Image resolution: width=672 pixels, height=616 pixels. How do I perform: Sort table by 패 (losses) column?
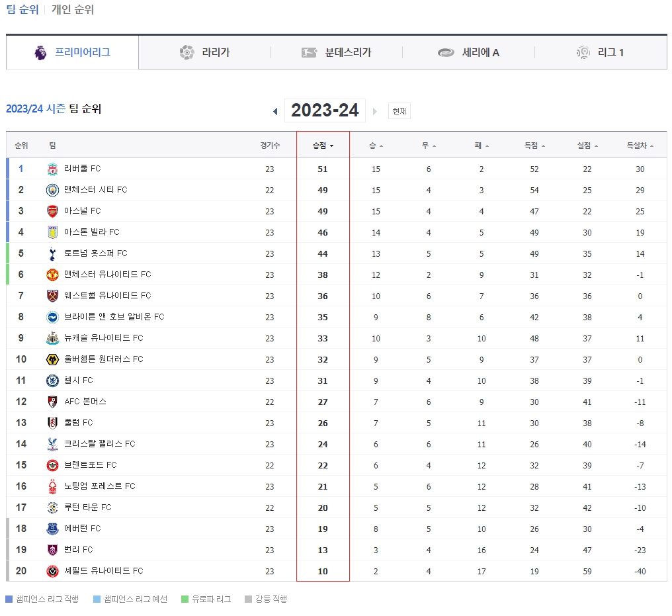[x=482, y=146]
